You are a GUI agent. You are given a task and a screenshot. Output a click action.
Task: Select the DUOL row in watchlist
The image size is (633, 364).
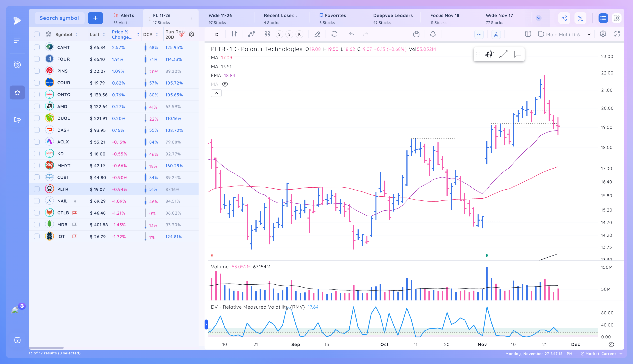pos(114,118)
